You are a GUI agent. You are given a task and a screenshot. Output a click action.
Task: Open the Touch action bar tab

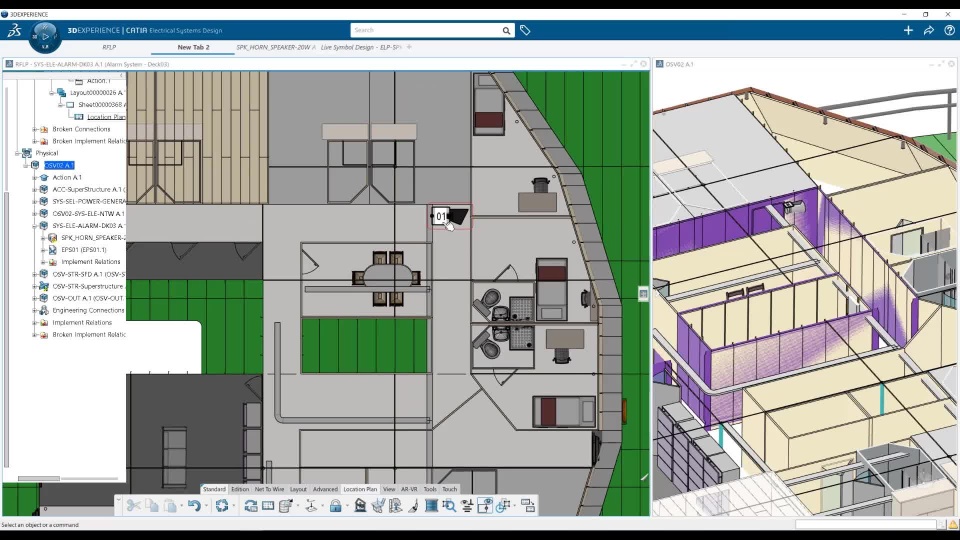coord(450,489)
